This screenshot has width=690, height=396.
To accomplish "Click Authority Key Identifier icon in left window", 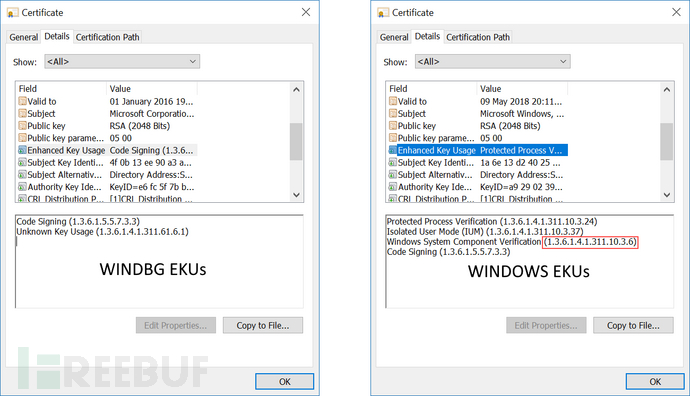I will click(x=22, y=187).
